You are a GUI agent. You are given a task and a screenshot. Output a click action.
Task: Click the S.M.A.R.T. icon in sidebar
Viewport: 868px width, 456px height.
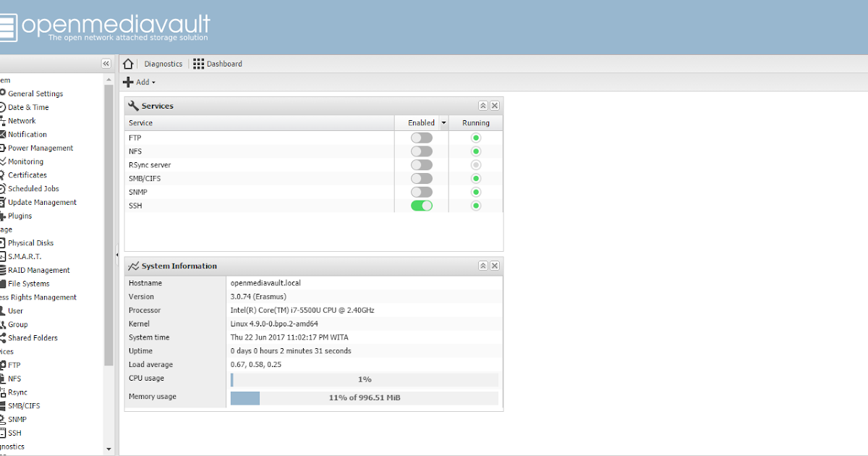point(2,256)
